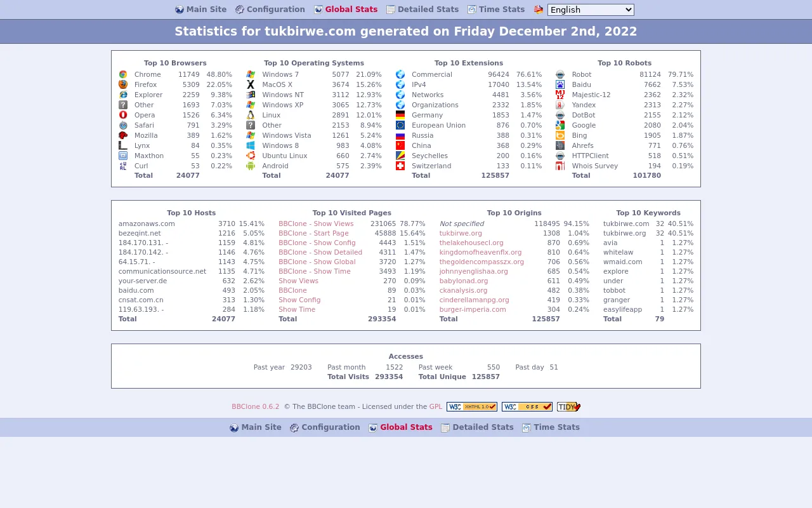This screenshot has width=812, height=508.
Task: Click the Mozilla browser icon
Action: point(123,135)
